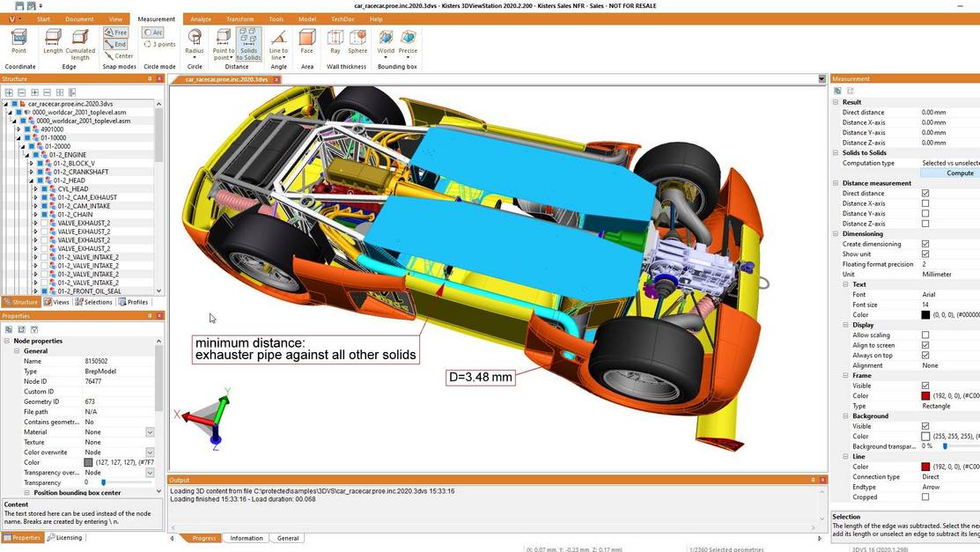Select Precise bounding box tool
The image size is (980, 552).
409,44
